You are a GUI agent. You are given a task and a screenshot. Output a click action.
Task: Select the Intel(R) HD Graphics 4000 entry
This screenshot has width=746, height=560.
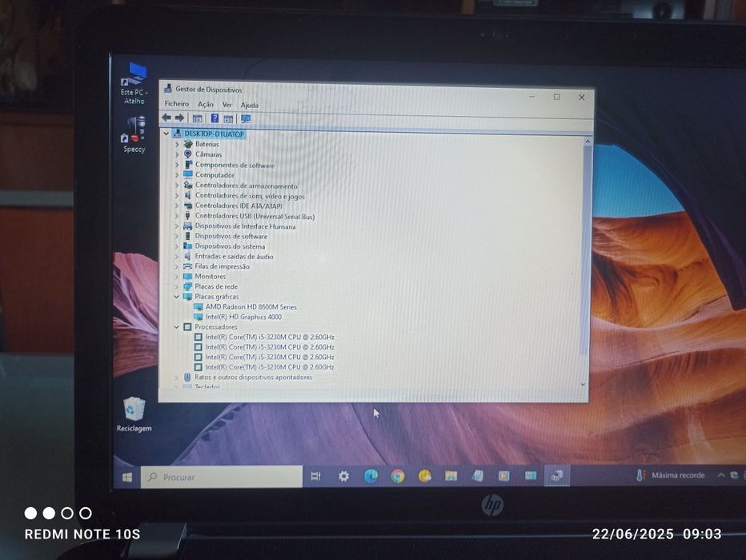pyautogui.click(x=243, y=317)
